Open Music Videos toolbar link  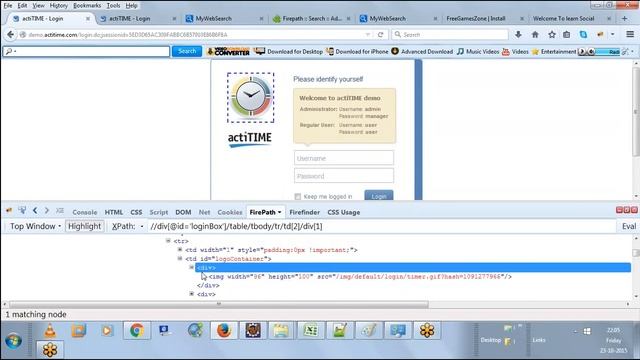[478, 51]
